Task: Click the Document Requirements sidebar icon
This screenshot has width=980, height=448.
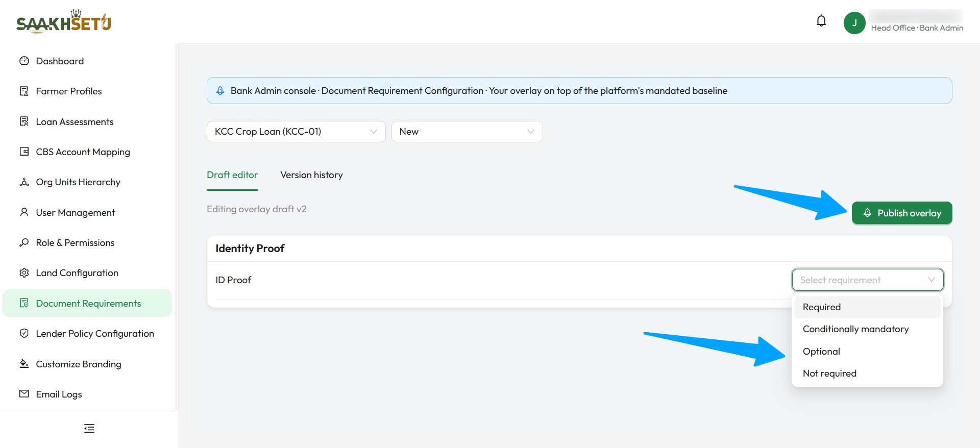Action: pyautogui.click(x=24, y=303)
